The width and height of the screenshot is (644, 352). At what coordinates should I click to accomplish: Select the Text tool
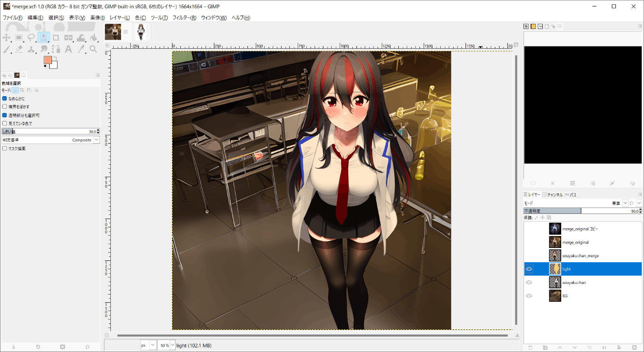point(69,49)
